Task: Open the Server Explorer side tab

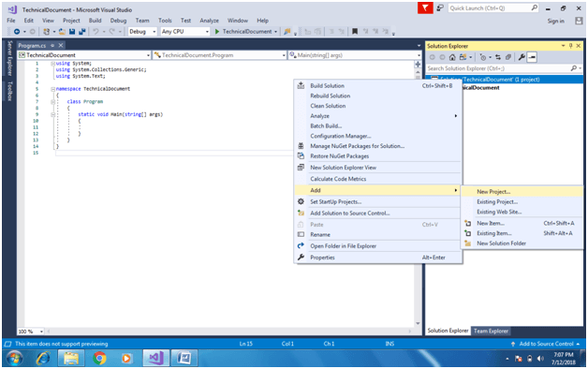Action: 9,58
